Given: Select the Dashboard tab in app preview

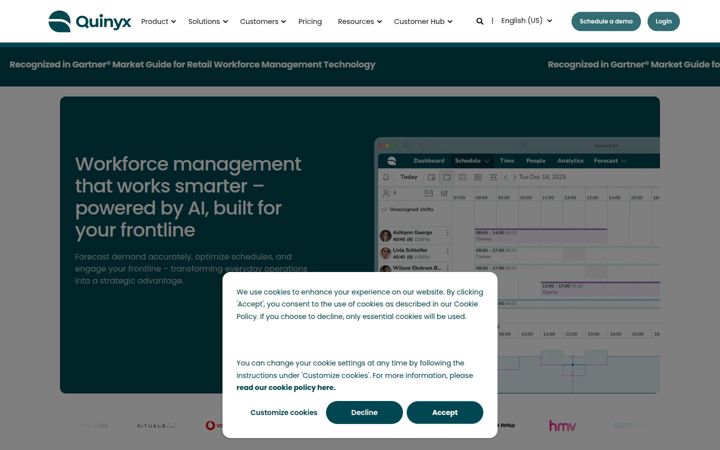Looking at the screenshot, I should pyautogui.click(x=429, y=161).
